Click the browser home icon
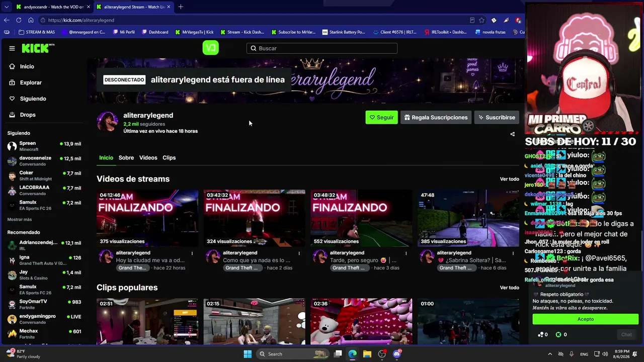This screenshot has height=362, width=644. pos(31,20)
